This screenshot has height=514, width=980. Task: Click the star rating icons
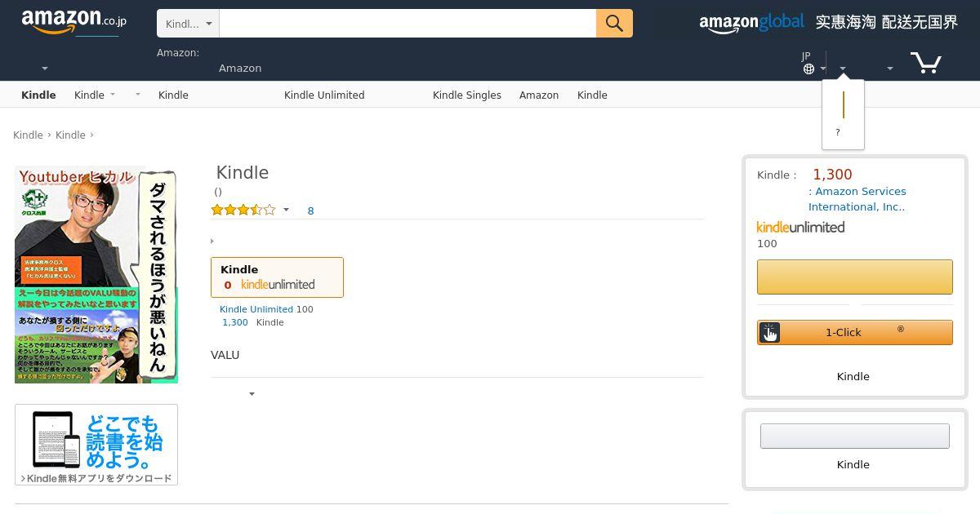click(243, 210)
